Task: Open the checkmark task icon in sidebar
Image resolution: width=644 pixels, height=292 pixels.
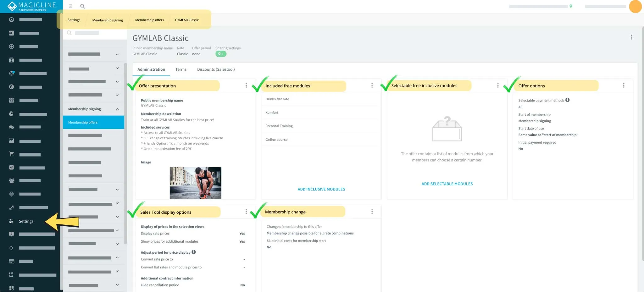Action: (x=11, y=168)
